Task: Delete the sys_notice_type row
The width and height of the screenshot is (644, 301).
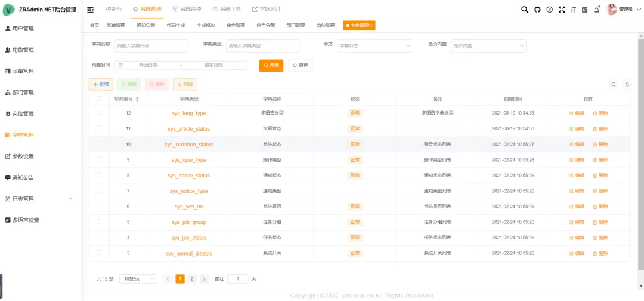Action: tap(600, 191)
